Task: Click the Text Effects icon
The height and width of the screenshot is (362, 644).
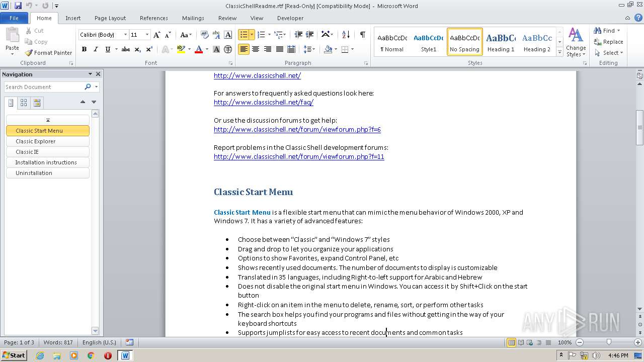Action: (x=165, y=49)
